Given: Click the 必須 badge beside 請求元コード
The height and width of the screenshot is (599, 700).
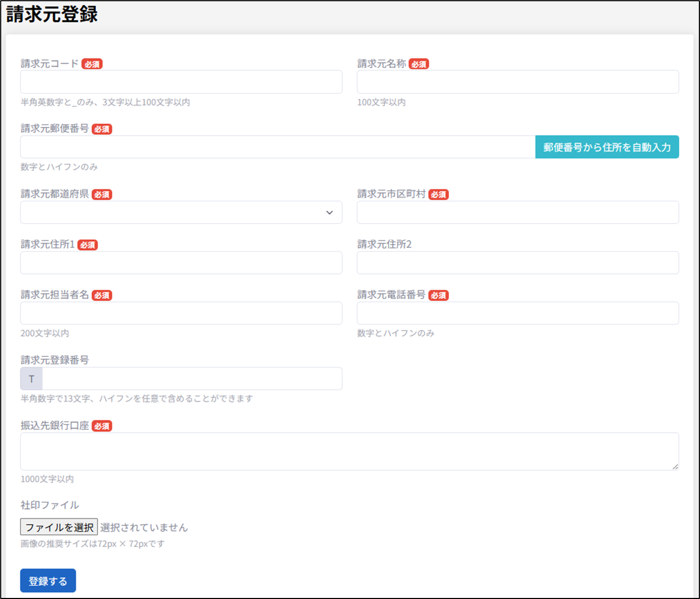Looking at the screenshot, I should click(x=92, y=64).
